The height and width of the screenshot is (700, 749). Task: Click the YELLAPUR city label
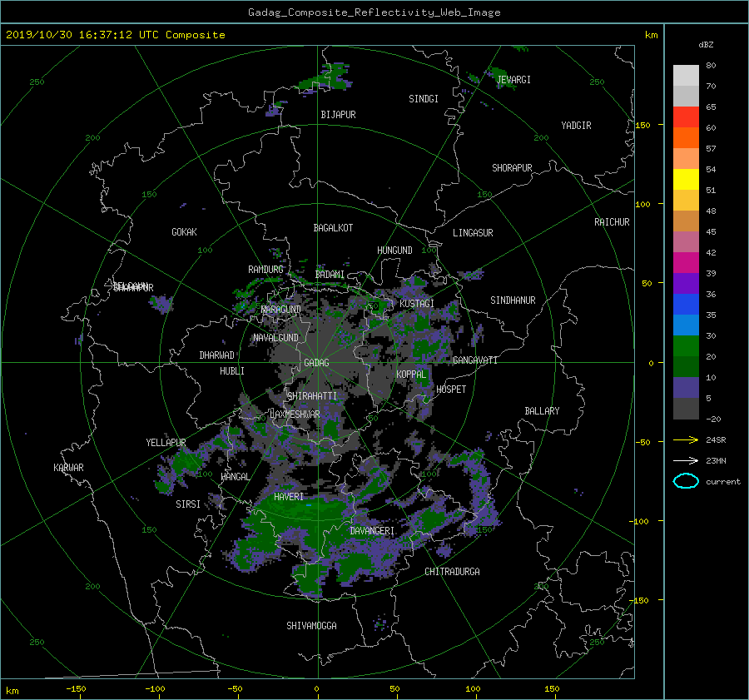coord(166,443)
